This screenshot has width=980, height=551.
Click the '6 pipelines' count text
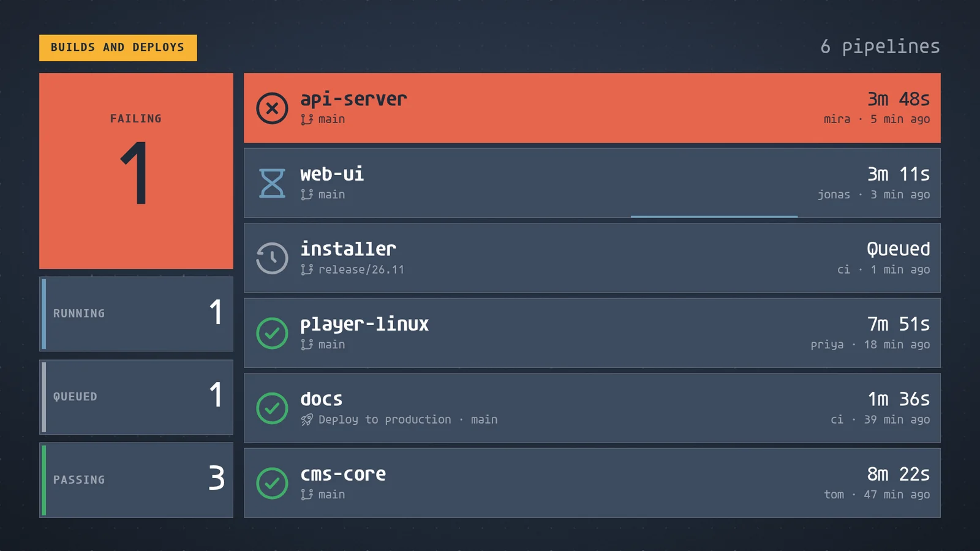[880, 47]
